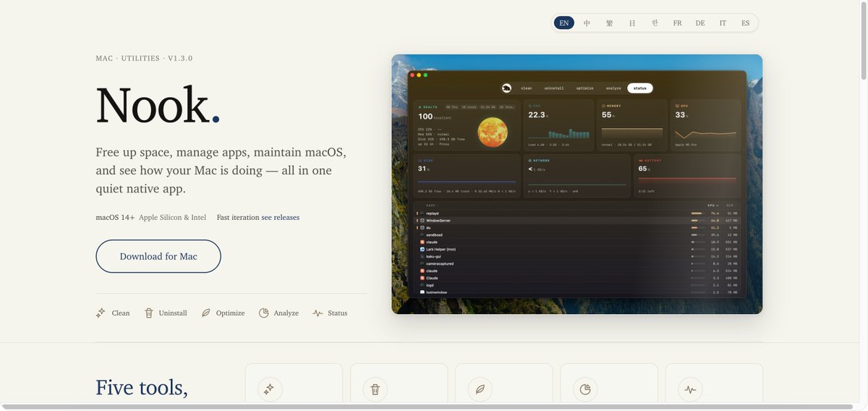
Task: Click the trash icon beside Uninstall
Action: pos(149,313)
